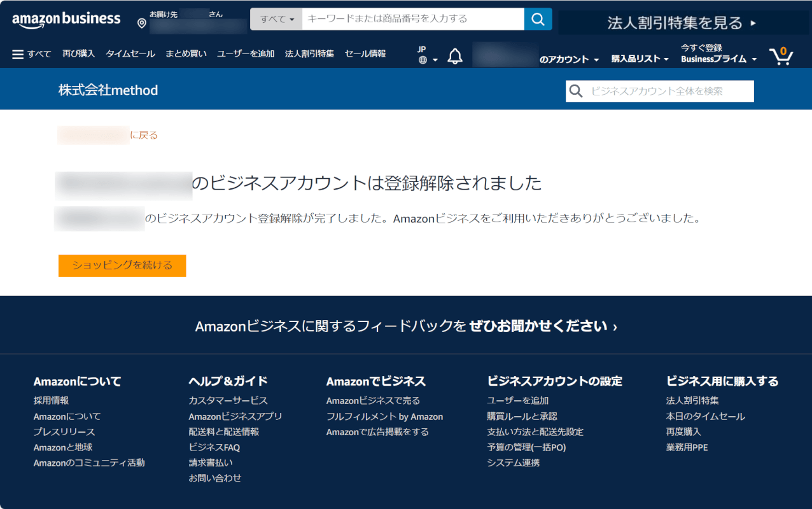The height and width of the screenshot is (509, 812).
Task: Expand the のアカウント dropdown
Action: point(570,59)
